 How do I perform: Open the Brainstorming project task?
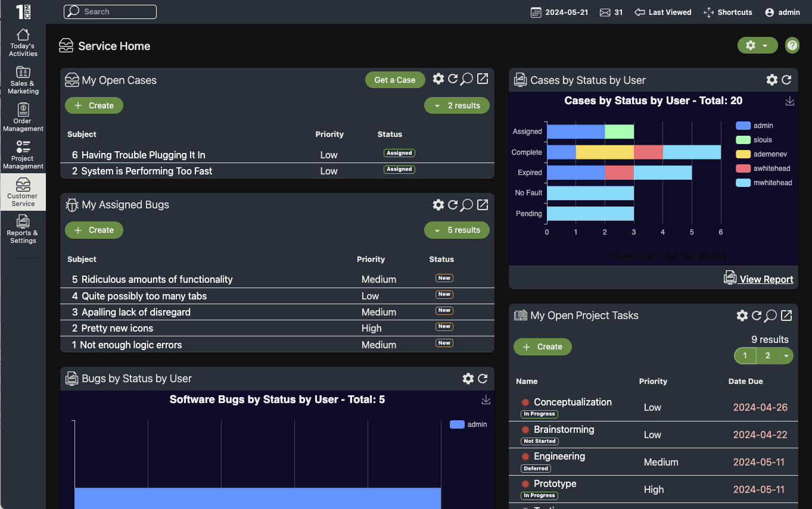(x=564, y=429)
